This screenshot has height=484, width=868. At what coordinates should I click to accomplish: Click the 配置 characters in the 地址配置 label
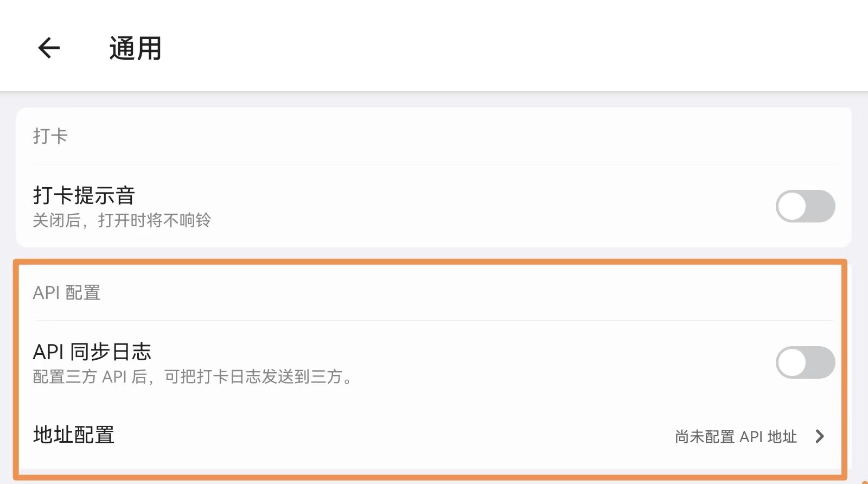(94, 435)
